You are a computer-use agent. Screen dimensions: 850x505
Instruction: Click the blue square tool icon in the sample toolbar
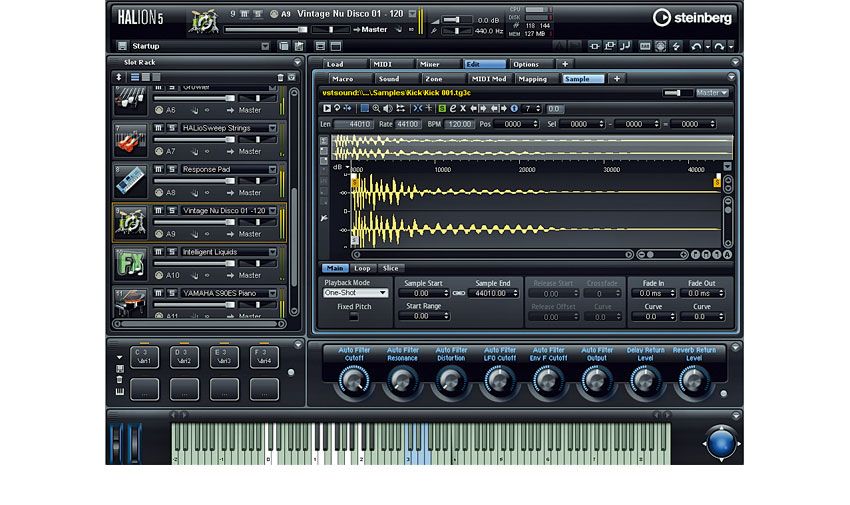pyautogui.click(x=365, y=109)
